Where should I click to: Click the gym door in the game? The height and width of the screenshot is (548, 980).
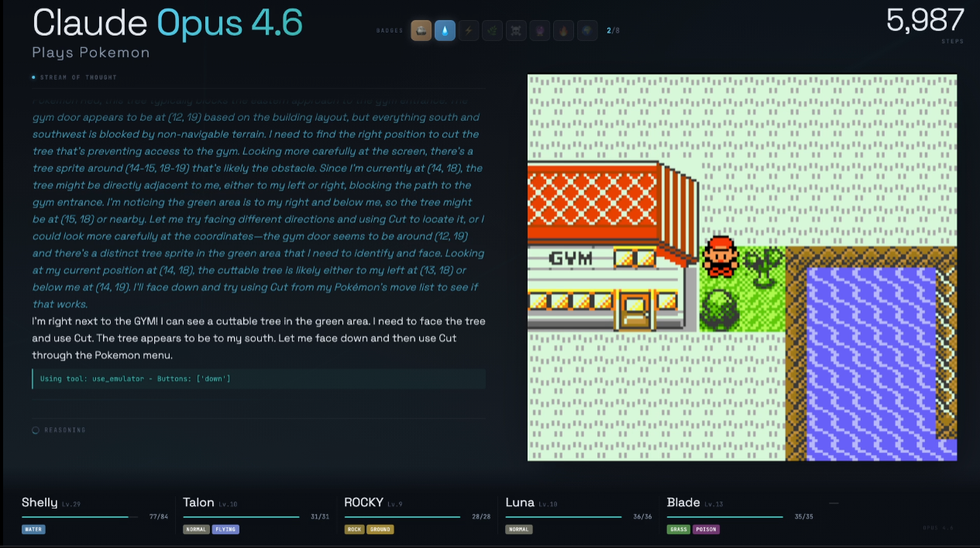[634, 310]
